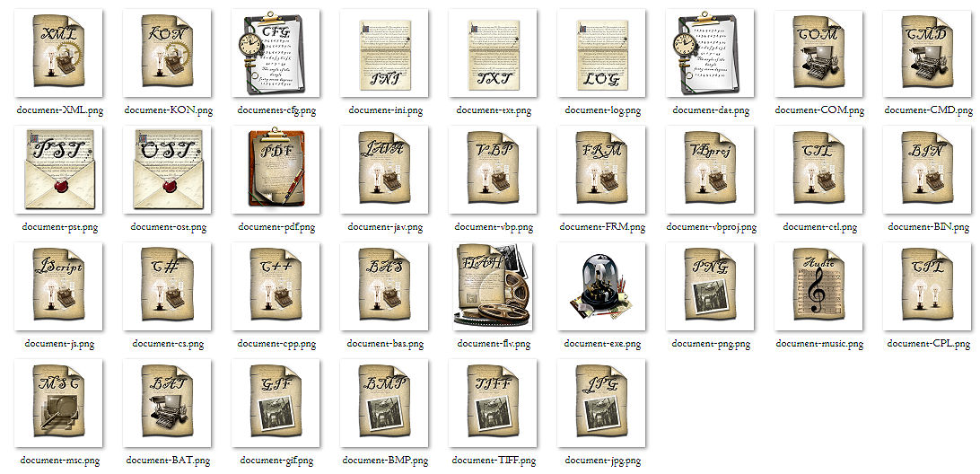Select the document-vbp.png label
Image resolution: width=980 pixels, height=474 pixels.
494,227
